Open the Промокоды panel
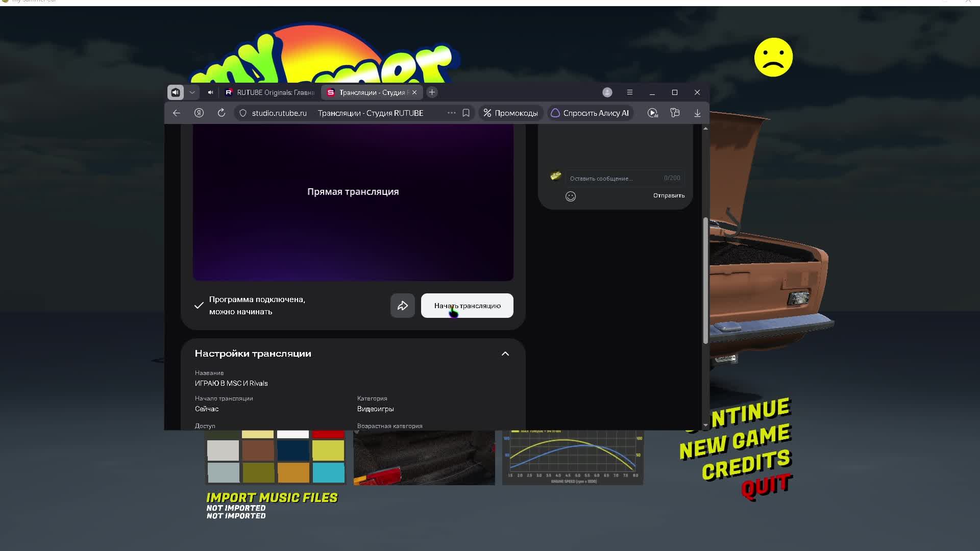The width and height of the screenshot is (980, 551). pyautogui.click(x=510, y=113)
